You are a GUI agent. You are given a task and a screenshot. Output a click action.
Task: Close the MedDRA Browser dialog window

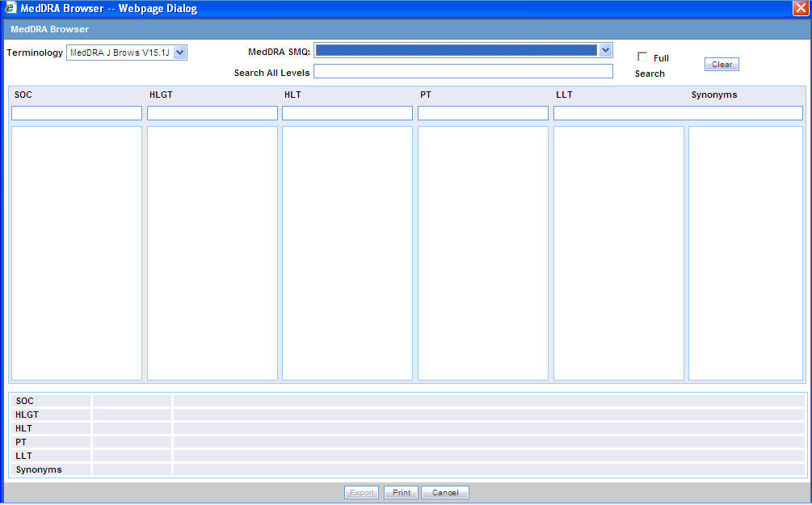pos(801,8)
